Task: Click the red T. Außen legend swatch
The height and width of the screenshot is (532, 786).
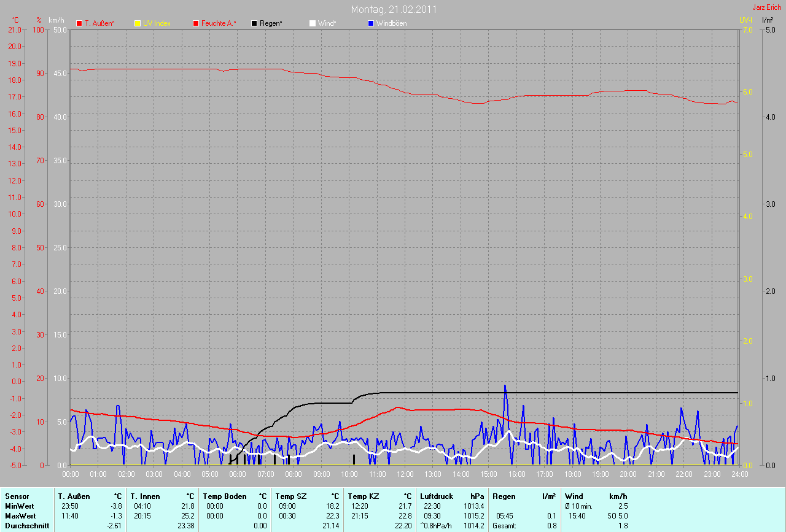Action: pos(79,23)
